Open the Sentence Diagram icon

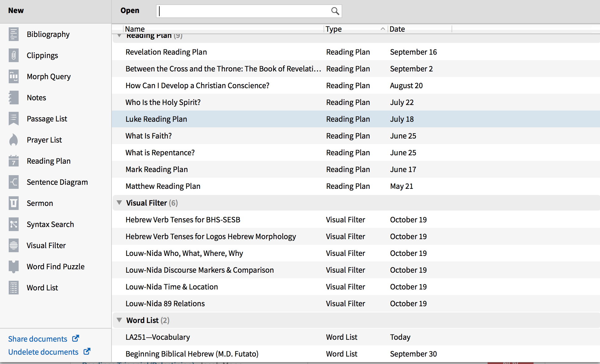[x=14, y=182]
